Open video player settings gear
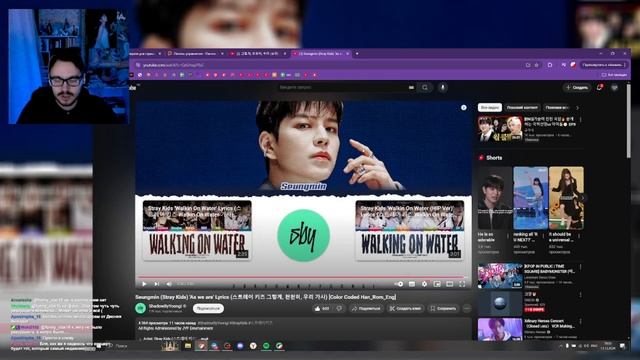The width and height of the screenshot is (640, 360). (x=424, y=284)
